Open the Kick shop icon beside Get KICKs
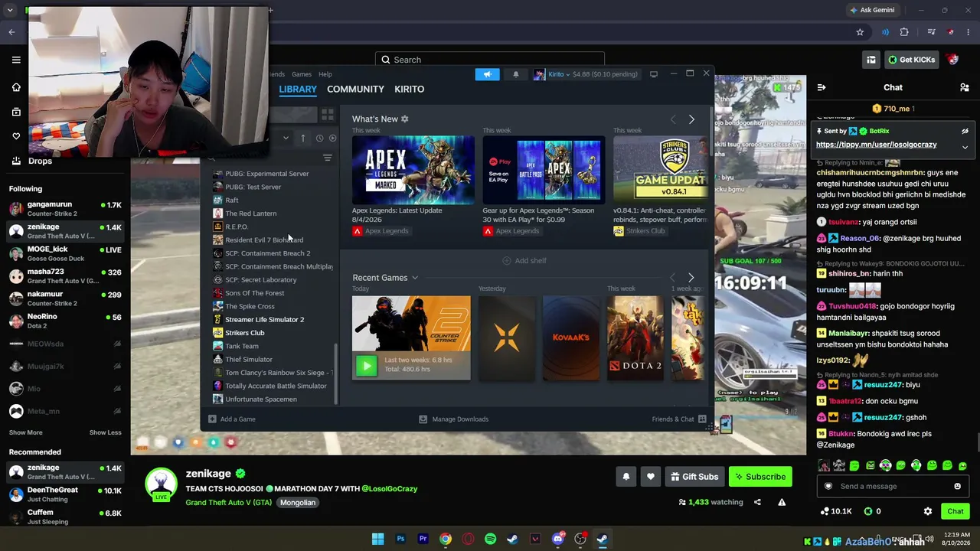The image size is (980, 551). pyautogui.click(x=871, y=60)
